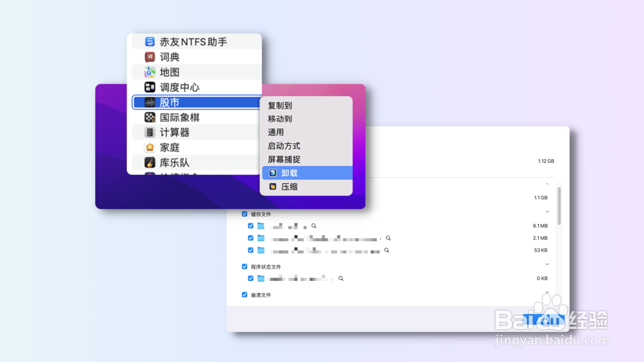Uncheck the 崩溃文件 category checkbox
This screenshot has height=362, width=644.
tap(245, 295)
